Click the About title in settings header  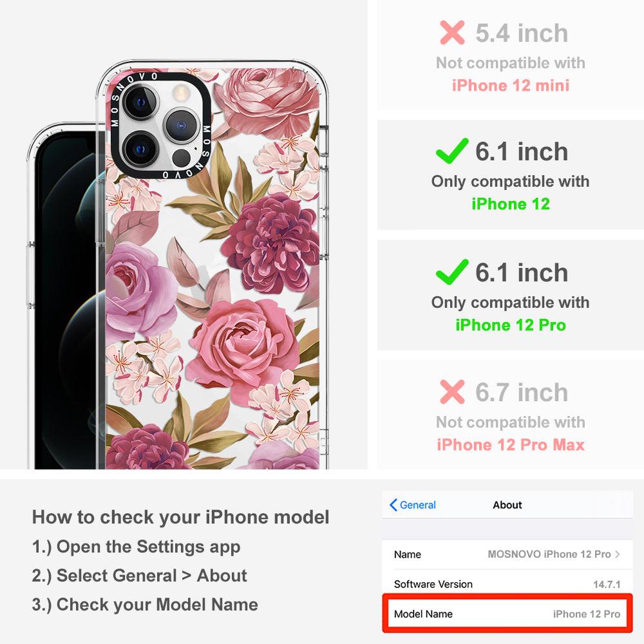(x=507, y=505)
